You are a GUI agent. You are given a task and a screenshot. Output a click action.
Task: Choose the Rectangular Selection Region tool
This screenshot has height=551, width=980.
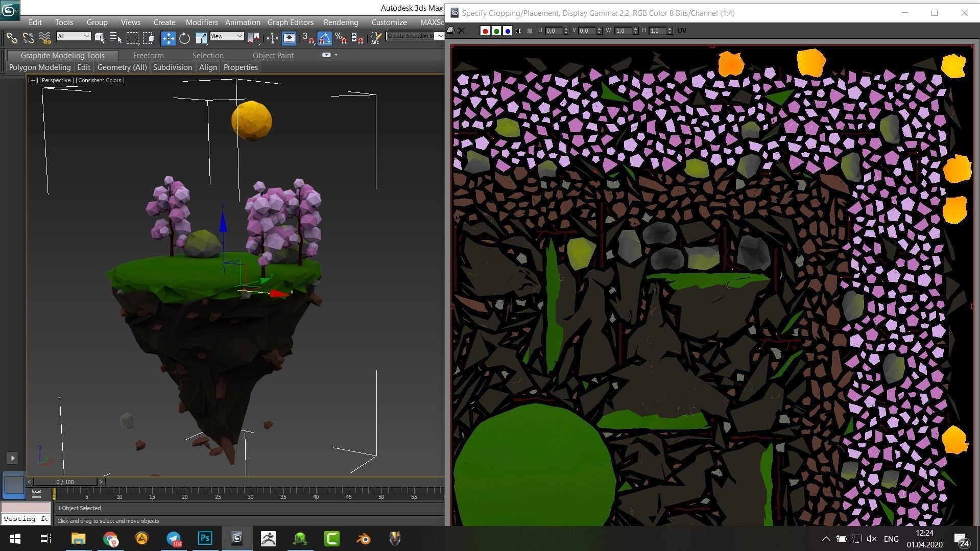tap(132, 38)
